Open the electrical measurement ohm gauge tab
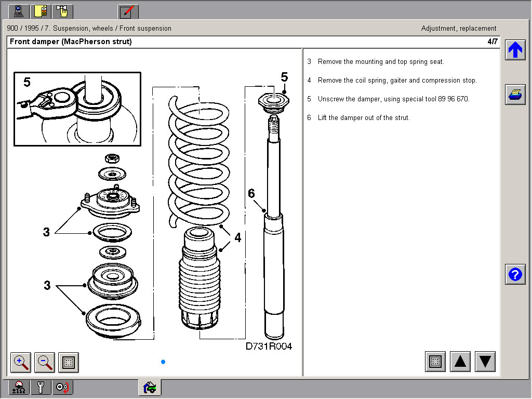 pos(19,387)
